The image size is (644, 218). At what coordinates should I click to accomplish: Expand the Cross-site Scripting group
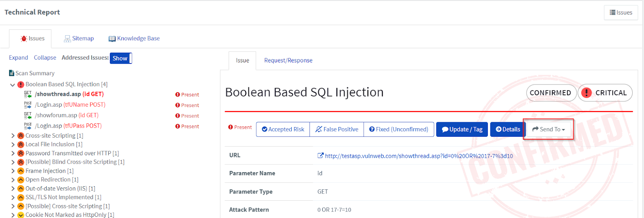coord(12,136)
